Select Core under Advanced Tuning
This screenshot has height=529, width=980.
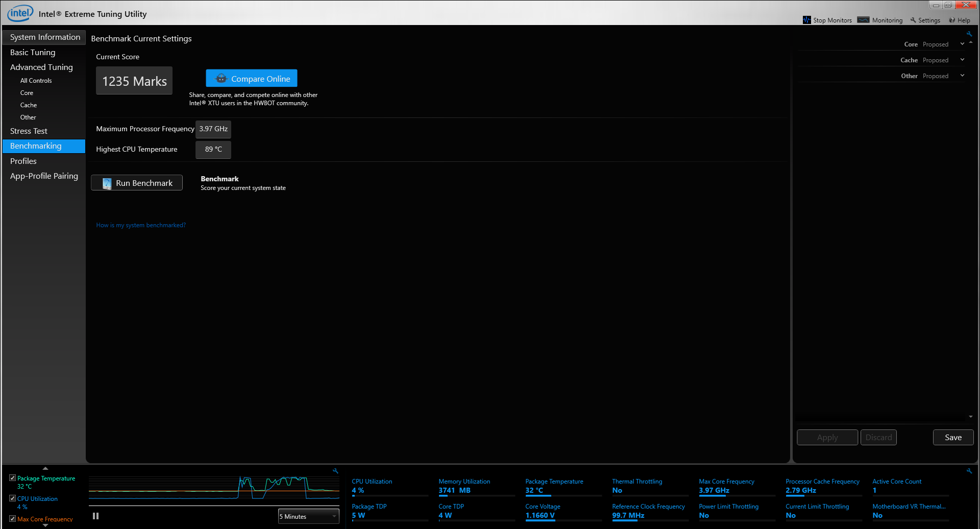pos(27,93)
